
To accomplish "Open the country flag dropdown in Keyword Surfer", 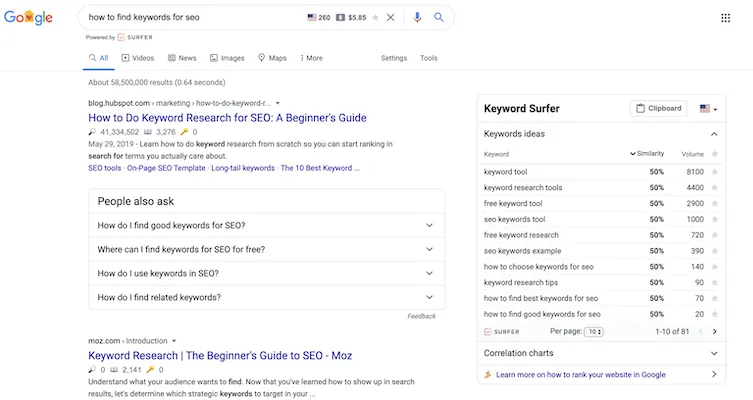I will (708, 109).
